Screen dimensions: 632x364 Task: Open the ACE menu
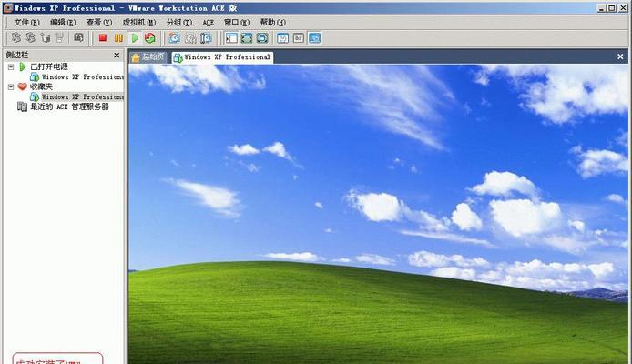point(208,23)
